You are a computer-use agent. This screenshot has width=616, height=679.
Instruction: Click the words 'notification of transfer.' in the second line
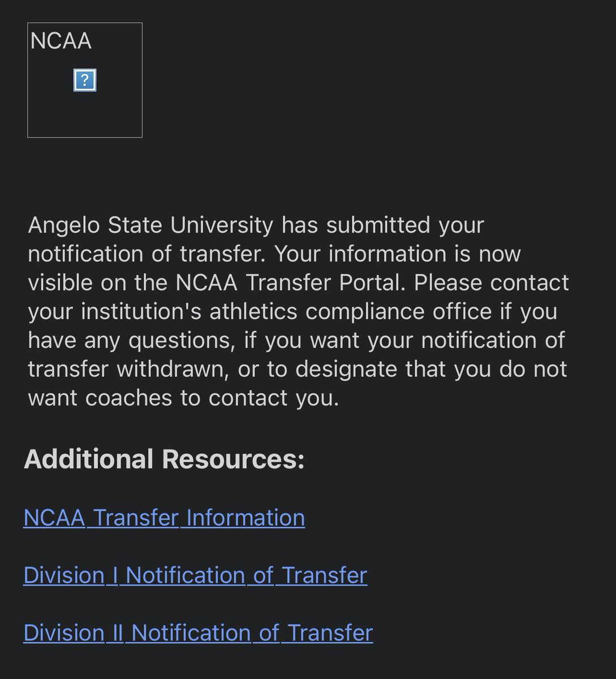coord(147,254)
